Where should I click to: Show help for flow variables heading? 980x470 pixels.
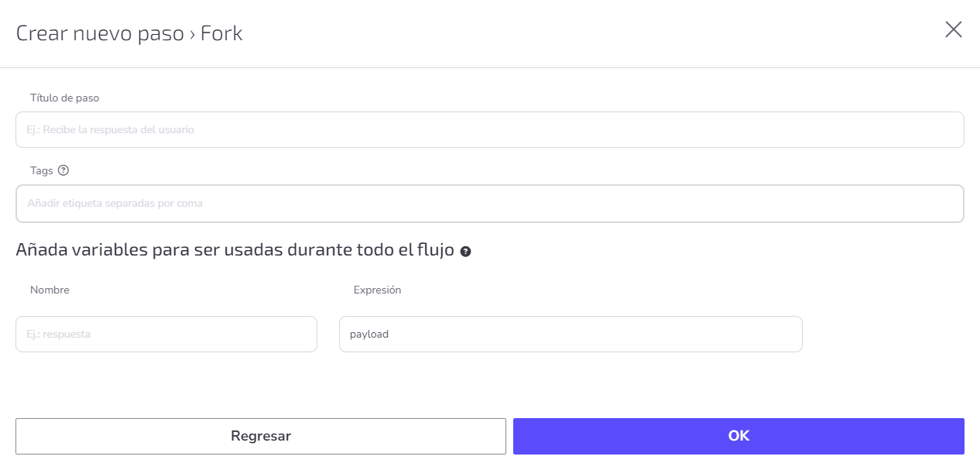click(x=465, y=252)
